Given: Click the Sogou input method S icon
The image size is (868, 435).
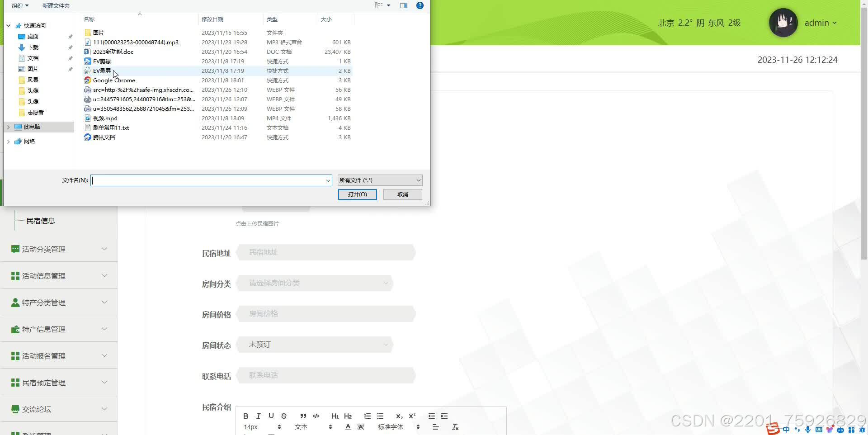Looking at the screenshot, I should [x=773, y=428].
